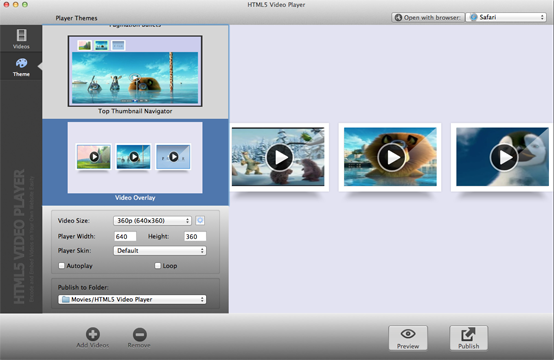Open Preview with the eye button
Viewport: 554px width, 360px height.
coord(408,338)
